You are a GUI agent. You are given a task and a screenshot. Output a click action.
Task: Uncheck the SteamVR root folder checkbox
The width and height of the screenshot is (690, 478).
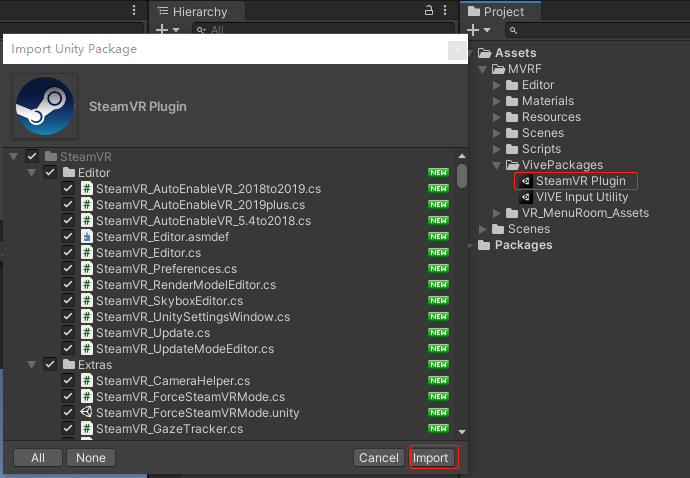[32, 156]
